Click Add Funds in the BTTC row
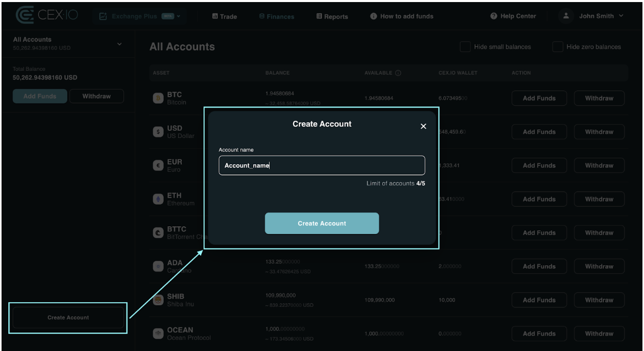The width and height of the screenshot is (644, 351). point(539,232)
